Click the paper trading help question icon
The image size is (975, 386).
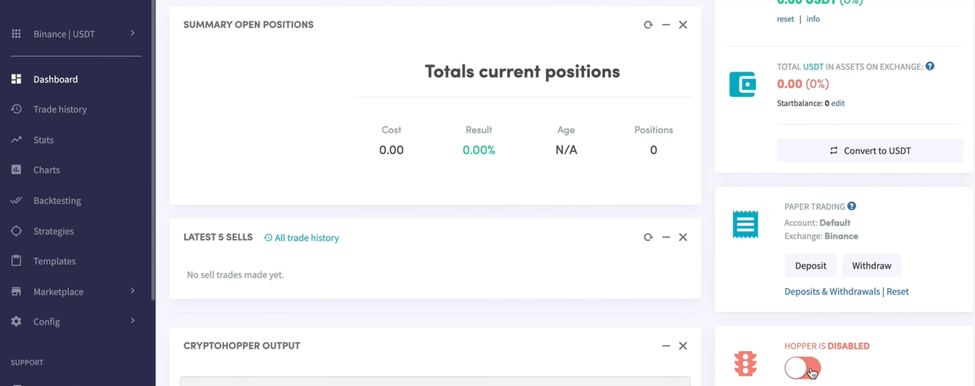point(852,206)
